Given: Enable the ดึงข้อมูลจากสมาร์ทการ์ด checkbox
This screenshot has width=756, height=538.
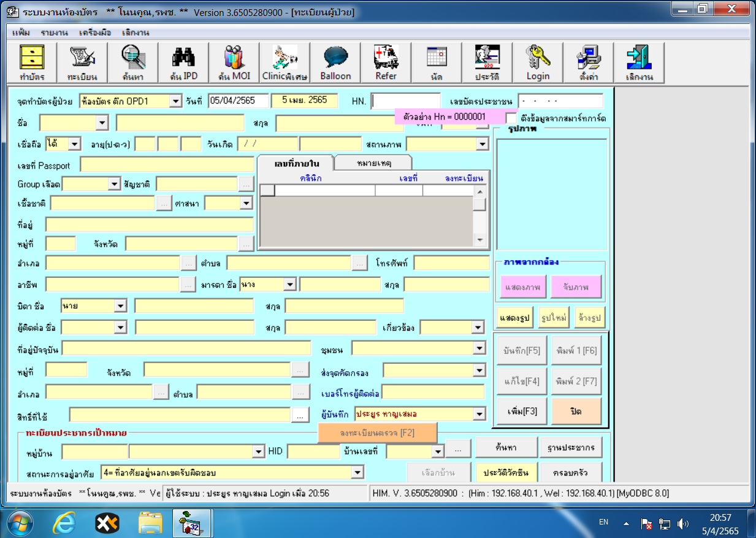Looking at the screenshot, I should 513,119.
